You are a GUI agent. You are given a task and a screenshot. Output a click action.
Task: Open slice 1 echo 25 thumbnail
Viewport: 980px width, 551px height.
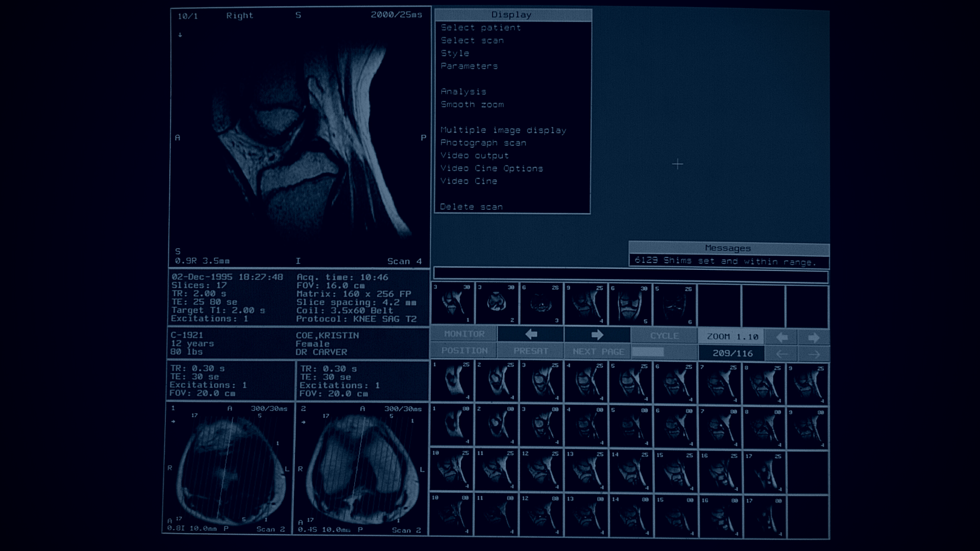pos(452,382)
